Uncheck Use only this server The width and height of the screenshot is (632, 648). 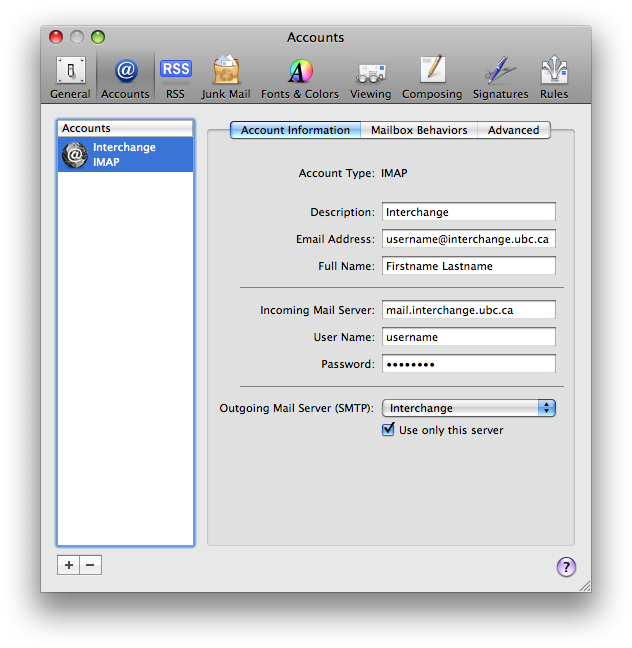389,430
